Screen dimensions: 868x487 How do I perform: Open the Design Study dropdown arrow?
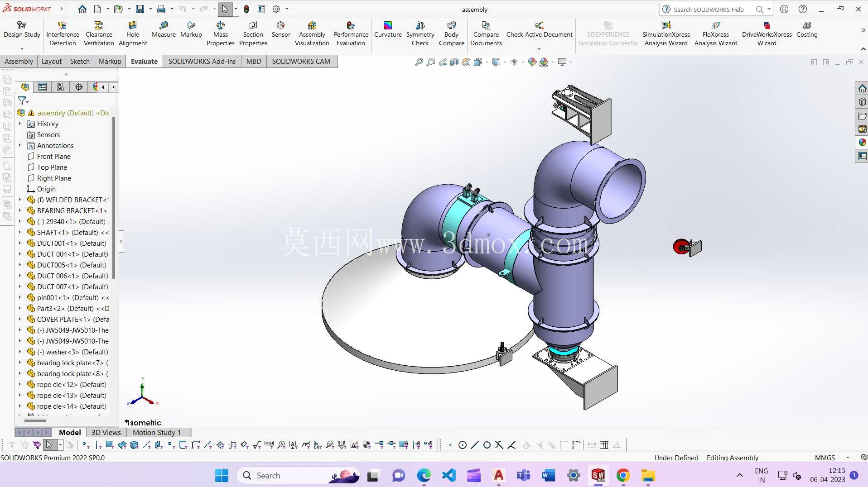(22, 49)
